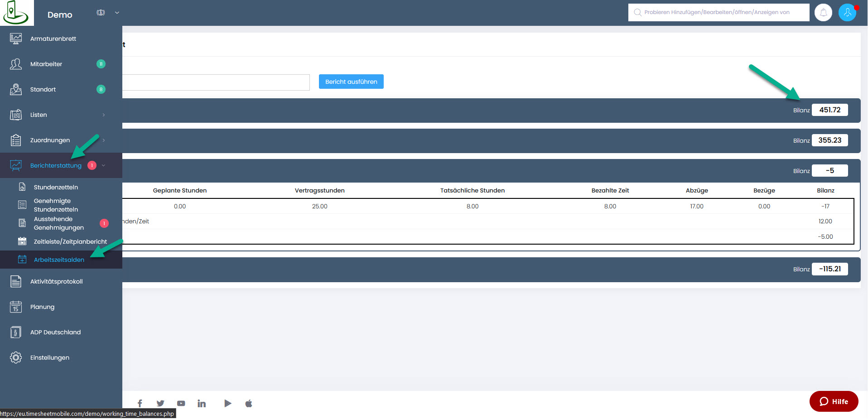The width and height of the screenshot is (868, 419).
Task: Select Ausstehende Genehmigungen menu item
Action: [x=58, y=223]
